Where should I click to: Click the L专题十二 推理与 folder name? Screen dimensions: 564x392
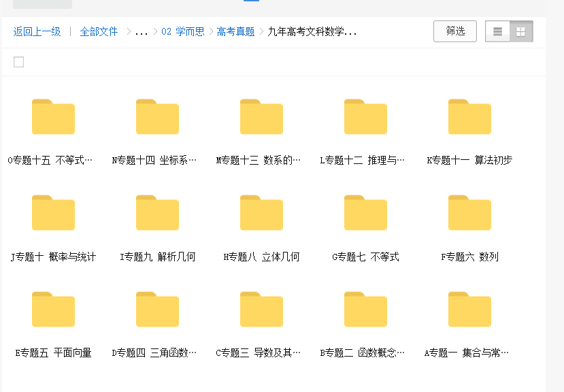[x=362, y=160]
